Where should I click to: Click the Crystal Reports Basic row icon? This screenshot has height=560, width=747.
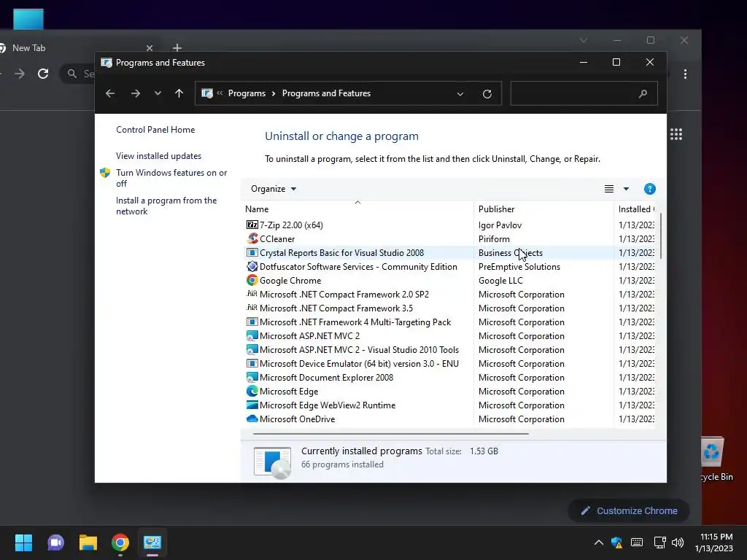252,252
